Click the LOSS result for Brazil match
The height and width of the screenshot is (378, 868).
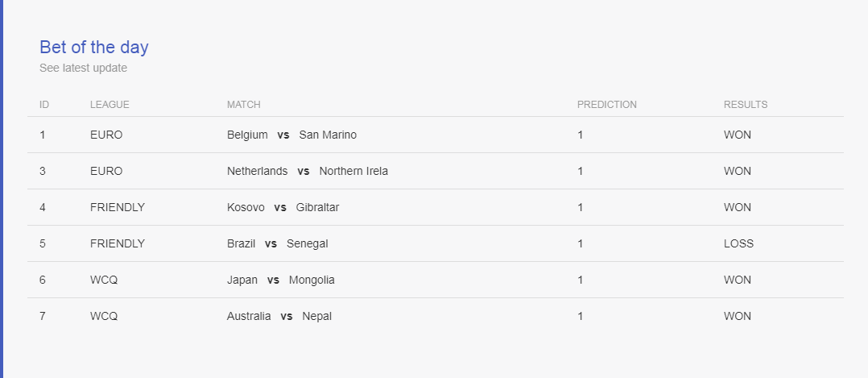click(x=738, y=244)
